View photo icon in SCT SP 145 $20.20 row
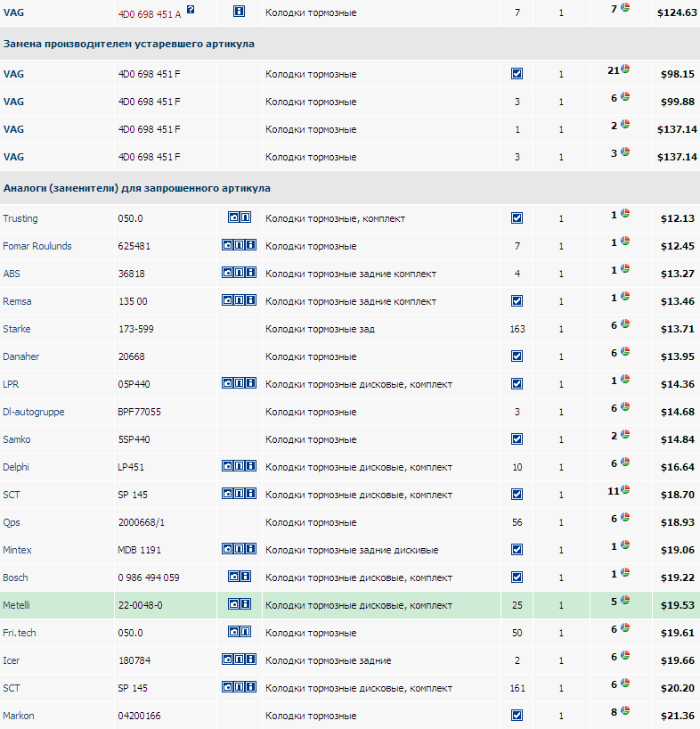Screen dimensions: 700x729 pyautogui.click(x=228, y=687)
